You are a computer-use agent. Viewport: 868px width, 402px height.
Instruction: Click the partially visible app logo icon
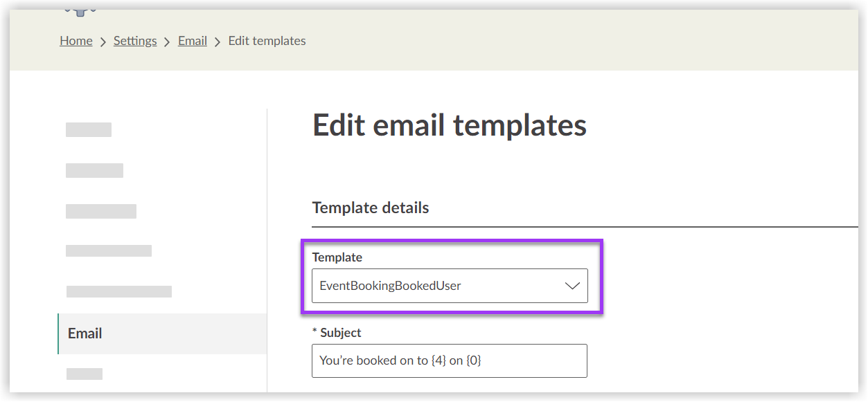click(x=81, y=8)
